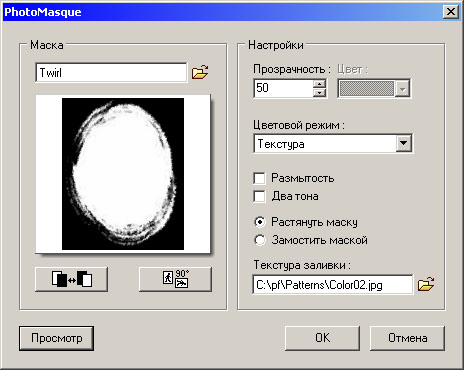This screenshot has height=370, width=464.
Task: Enable the Два тона checkbox
Action: click(259, 196)
